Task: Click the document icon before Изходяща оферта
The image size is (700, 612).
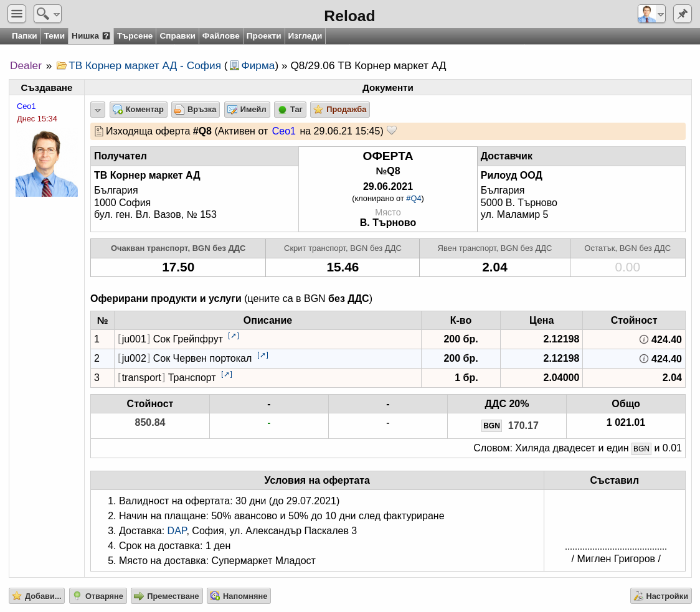Action: point(98,131)
